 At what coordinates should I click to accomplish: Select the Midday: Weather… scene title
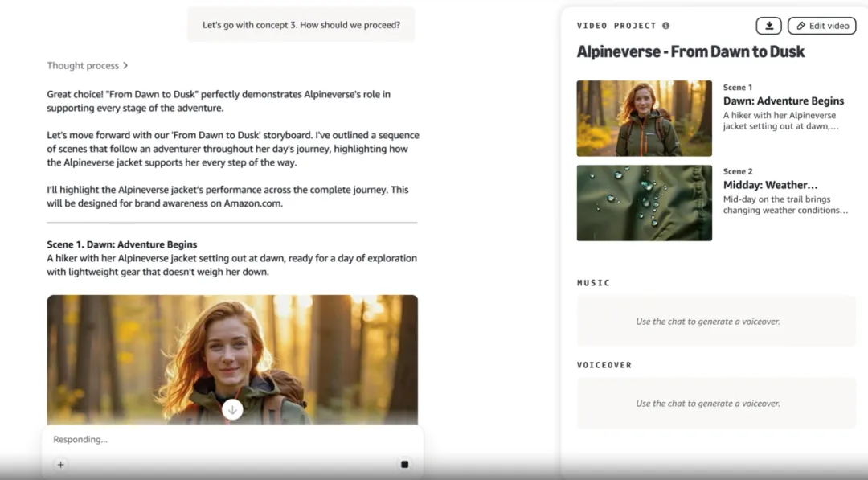770,185
